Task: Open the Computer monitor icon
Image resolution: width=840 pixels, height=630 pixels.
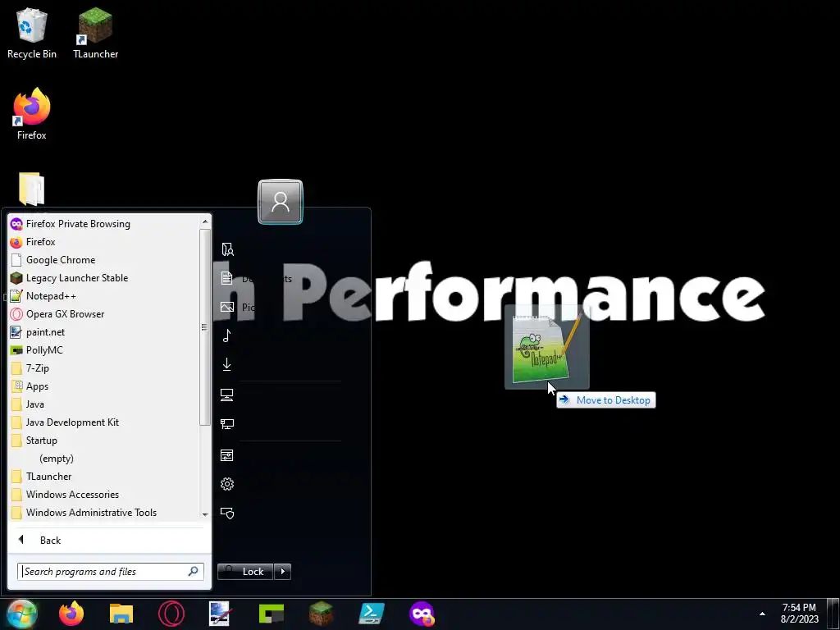Action: (227, 395)
